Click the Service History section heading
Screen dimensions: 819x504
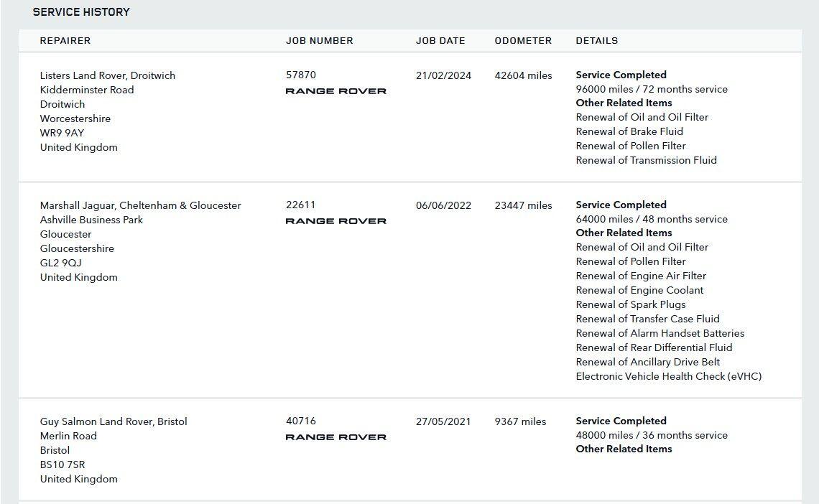point(81,12)
